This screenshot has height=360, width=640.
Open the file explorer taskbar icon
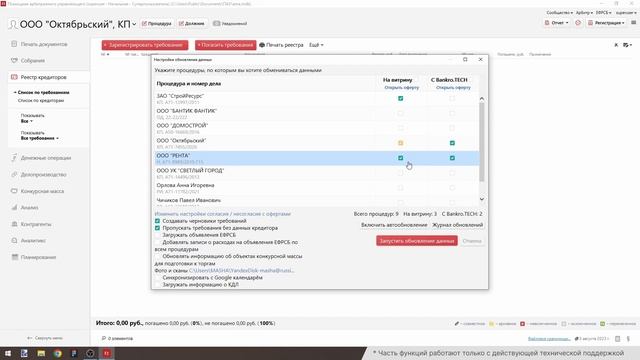coord(41,353)
